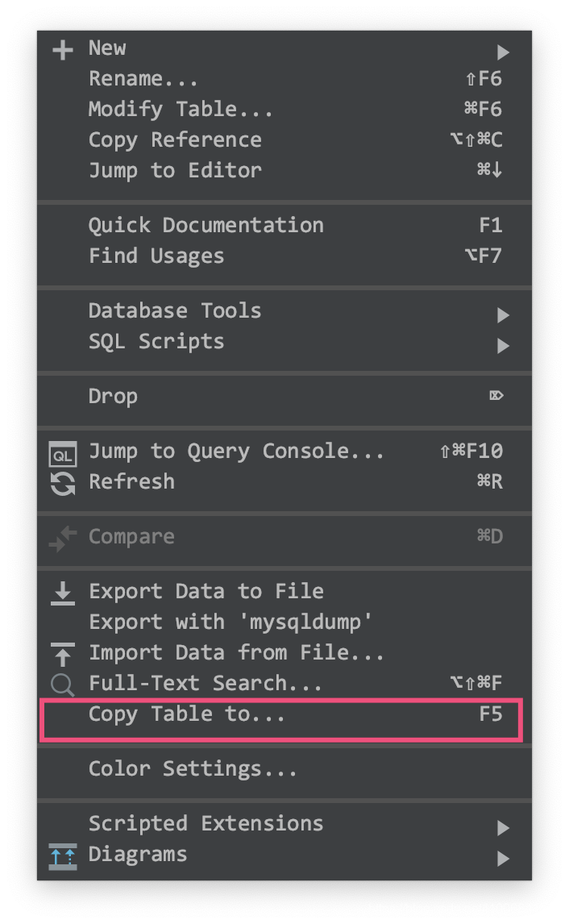Click Copy Reference menu item
This screenshot has height=924, width=569.
point(175,140)
